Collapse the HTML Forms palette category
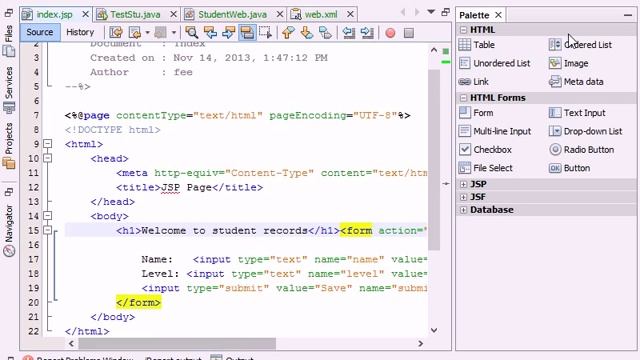640x360 pixels. 463,98
